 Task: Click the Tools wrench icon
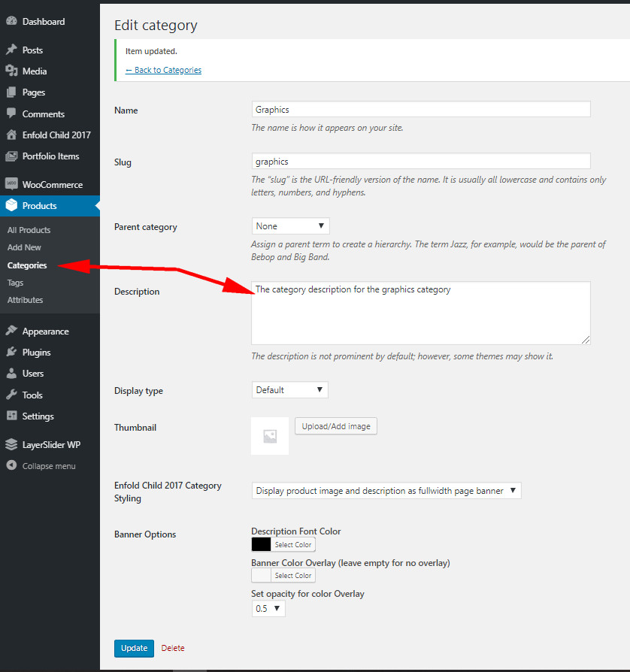click(11, 395)
